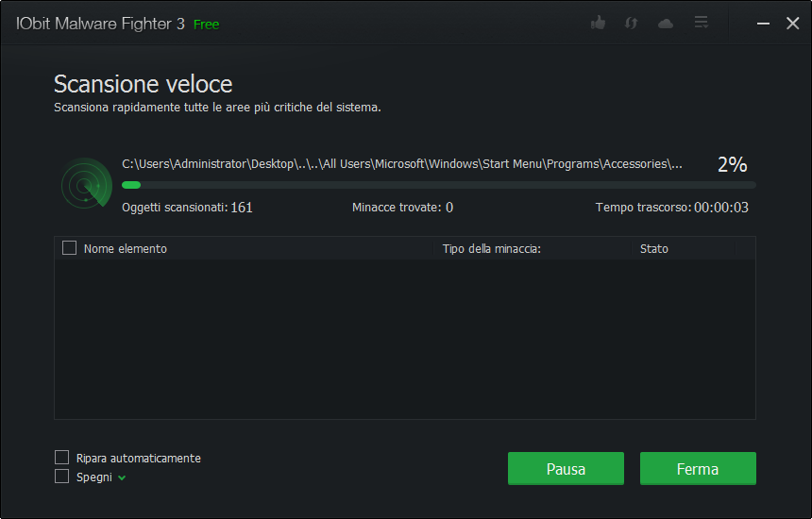Minimize the IObit Malware Fighter window
The width and height of the screenshot is (812, 519).
point(762,24)
